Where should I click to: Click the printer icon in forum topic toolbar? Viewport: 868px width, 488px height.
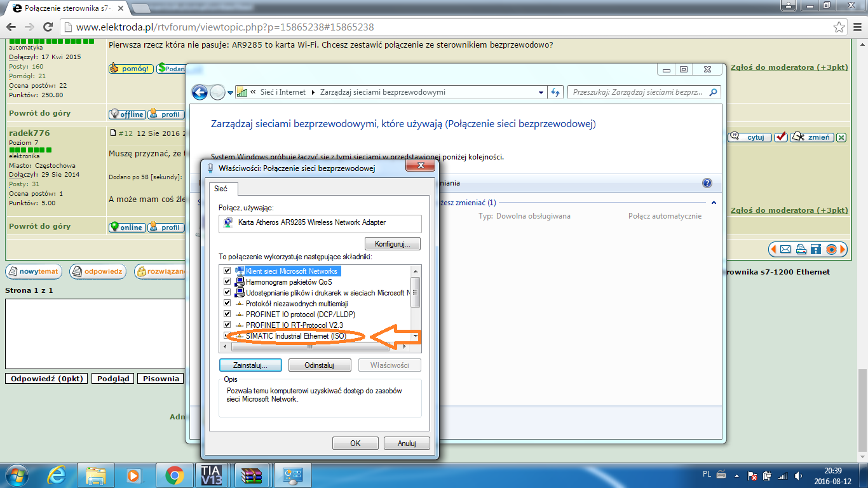pos(801,249)
